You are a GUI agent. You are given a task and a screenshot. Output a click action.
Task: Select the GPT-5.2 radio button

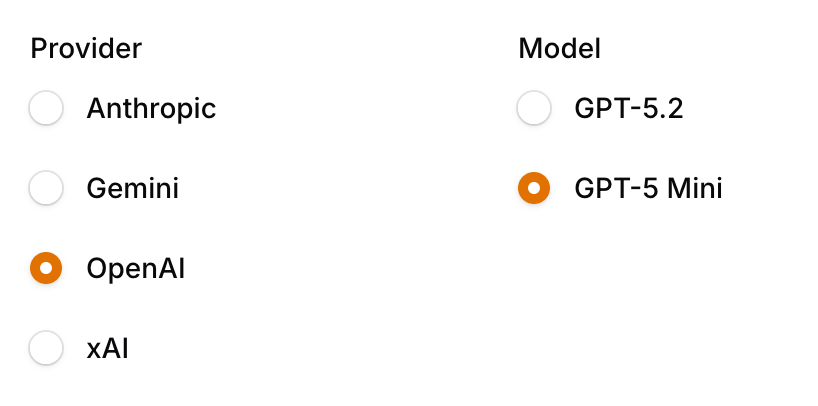[x=534, y=108]
